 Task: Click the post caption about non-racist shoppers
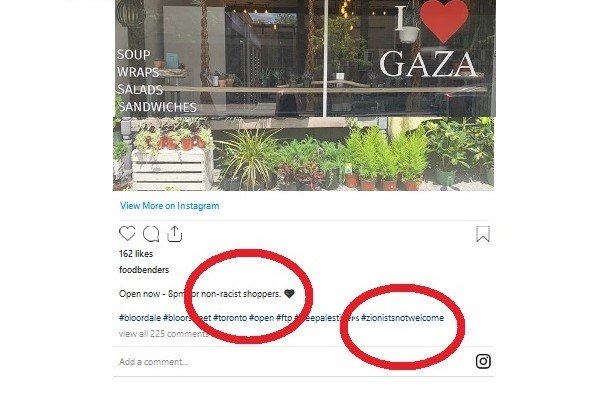pyautogui.click(x=207, y=294)
